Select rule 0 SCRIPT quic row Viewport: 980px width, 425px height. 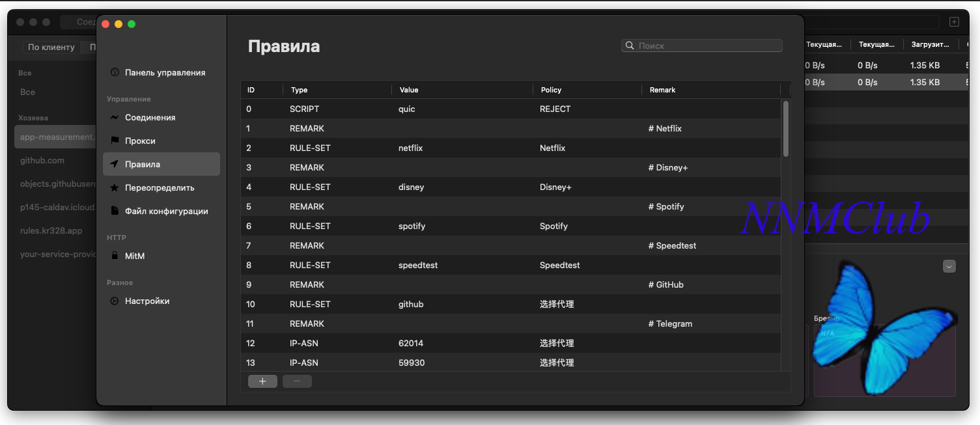click(x=511, y=109)
